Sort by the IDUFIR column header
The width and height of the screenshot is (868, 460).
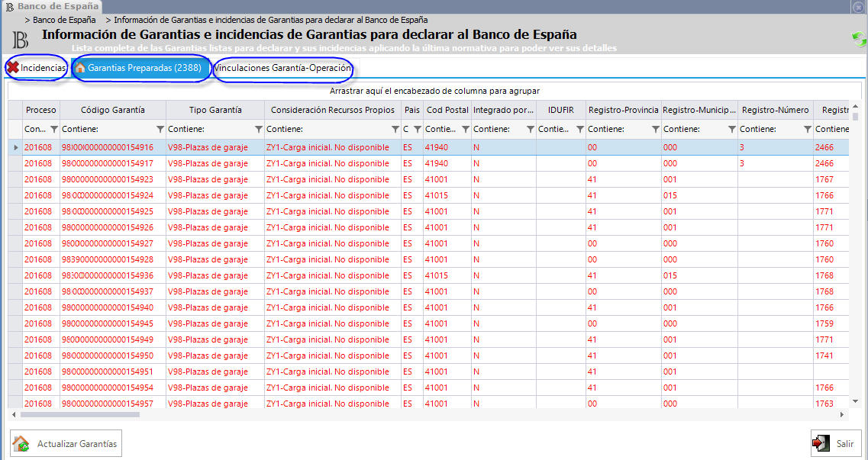pyautogui.click(x=561, y=110)
